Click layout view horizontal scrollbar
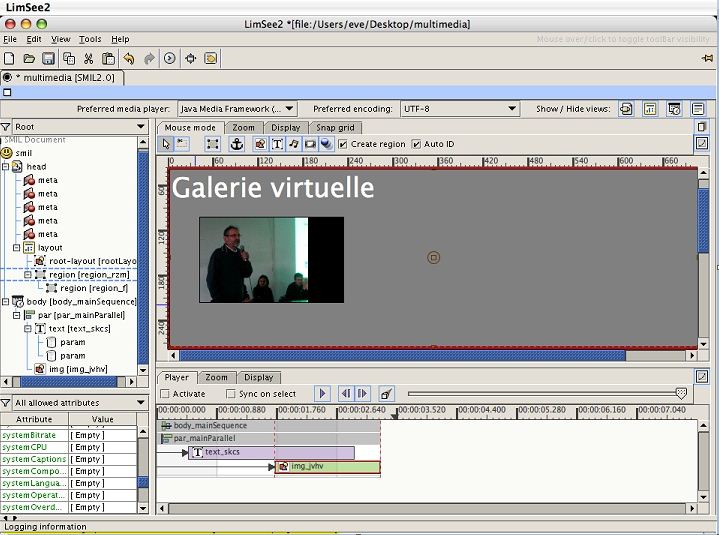This screenshot has height=535, width=719. tap(402, 355)
